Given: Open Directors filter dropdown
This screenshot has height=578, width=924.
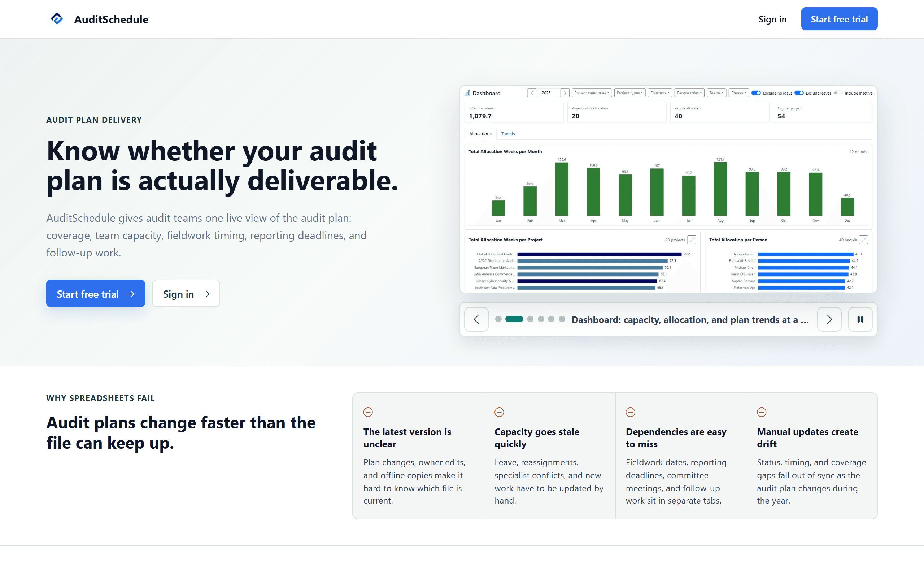Looking at the screenshot, I should (x=660, y=93).
